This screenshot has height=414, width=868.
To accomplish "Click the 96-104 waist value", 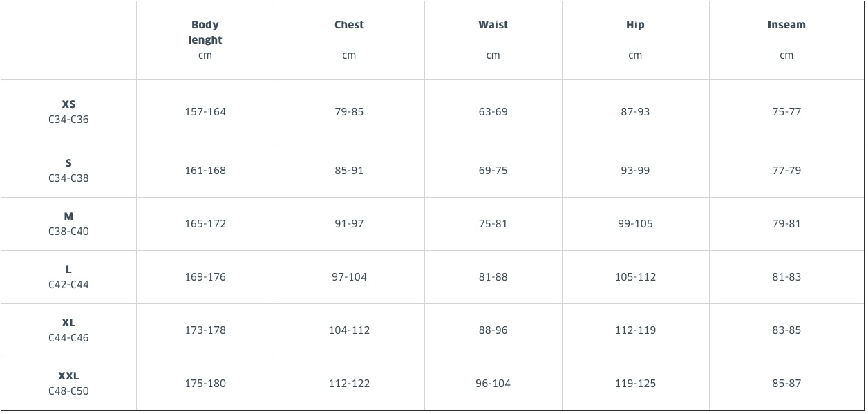I will (493, 384).
